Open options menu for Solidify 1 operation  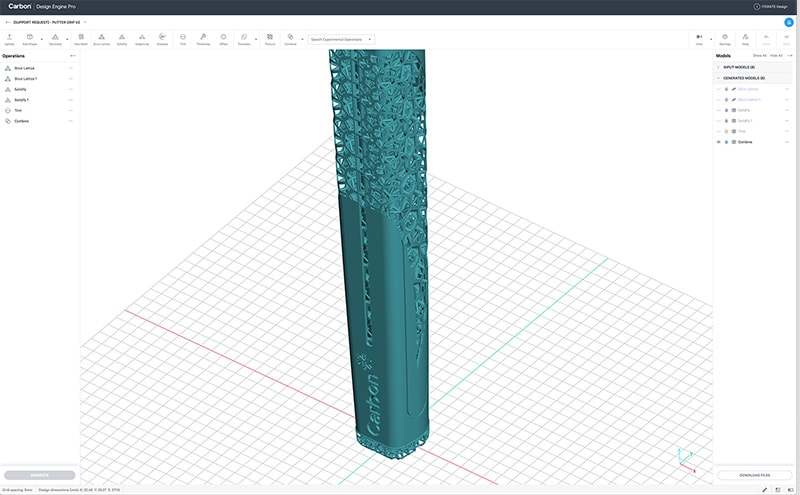tap(71, 100)
